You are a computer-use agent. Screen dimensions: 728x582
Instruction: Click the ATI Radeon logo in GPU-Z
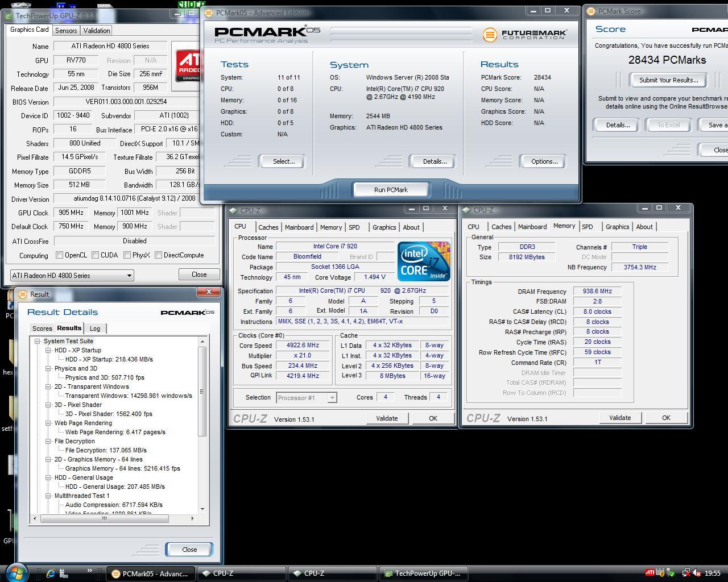[187, 65]
